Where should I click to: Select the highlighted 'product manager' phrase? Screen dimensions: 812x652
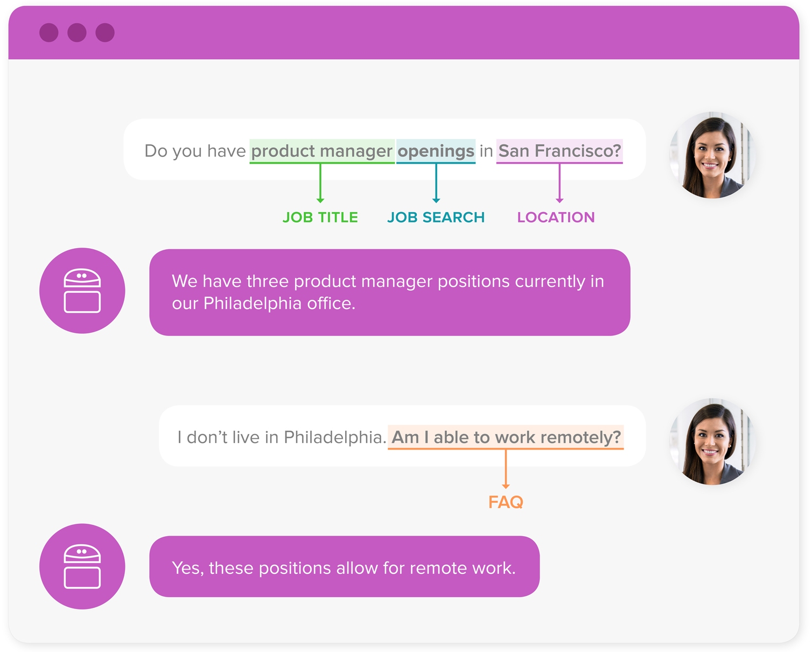[x=321, y=151]
